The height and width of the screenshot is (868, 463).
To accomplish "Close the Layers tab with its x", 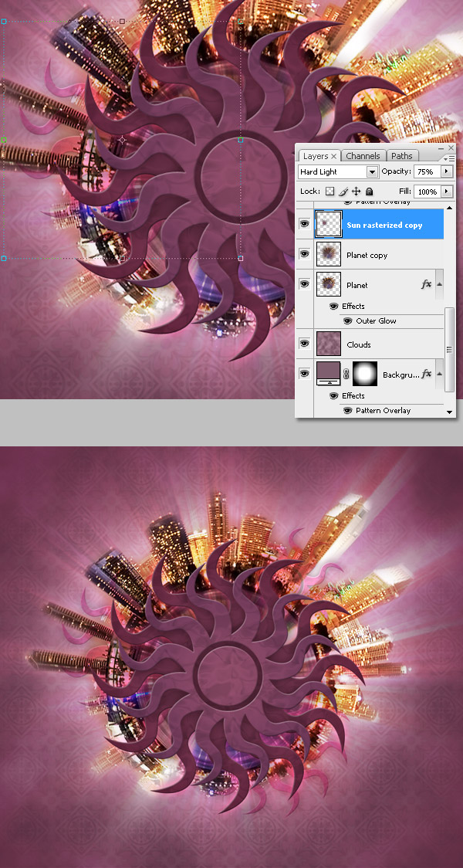I will click(x=333, y=157).
